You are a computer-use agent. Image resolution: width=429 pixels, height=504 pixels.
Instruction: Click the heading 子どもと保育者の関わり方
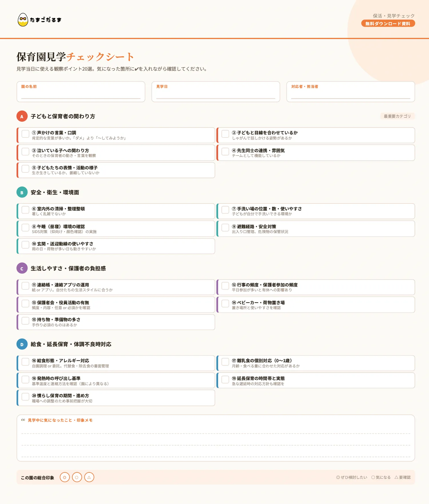(63, 116)
